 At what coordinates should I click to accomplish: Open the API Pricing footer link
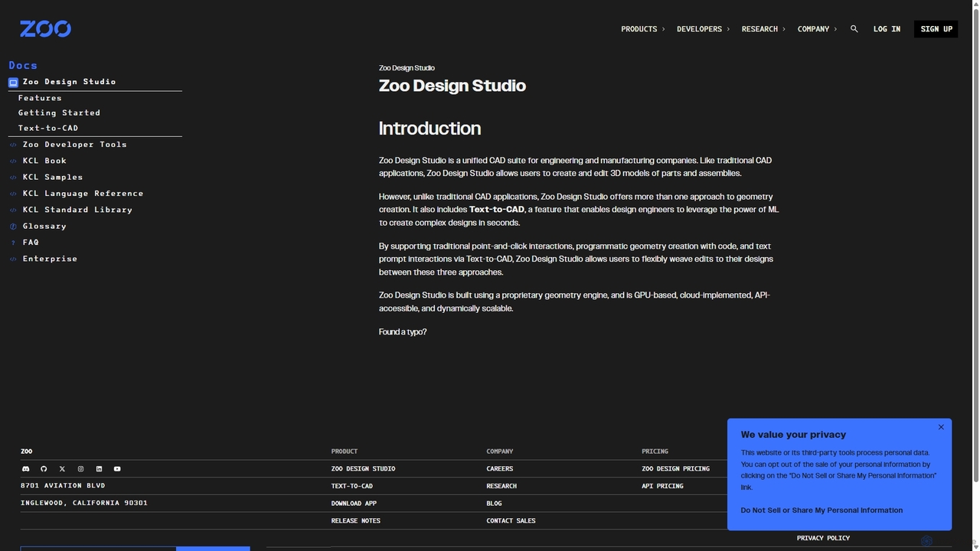(x=662, y=486)
